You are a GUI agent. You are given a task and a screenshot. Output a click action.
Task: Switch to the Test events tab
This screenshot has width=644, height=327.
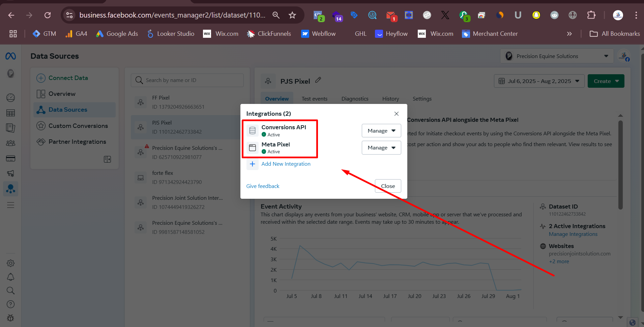[314, 99]
